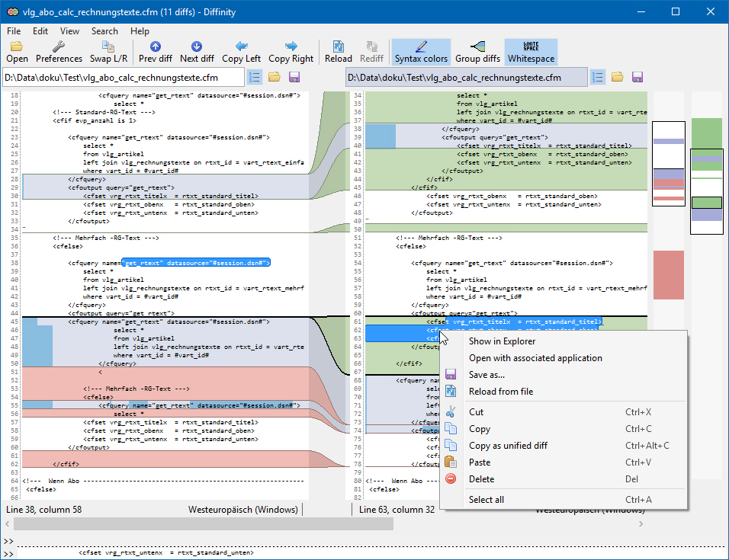Choose Select all from context menu

coord(563,500)
